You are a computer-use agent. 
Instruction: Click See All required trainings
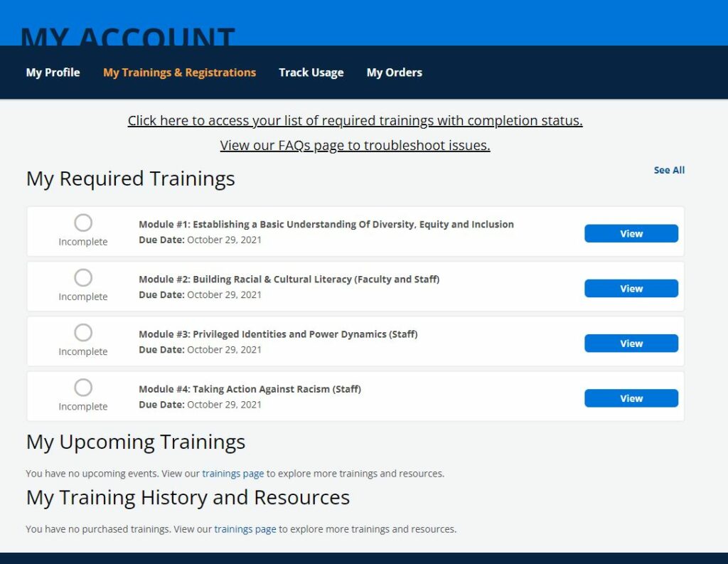click(x=668, y=170)
